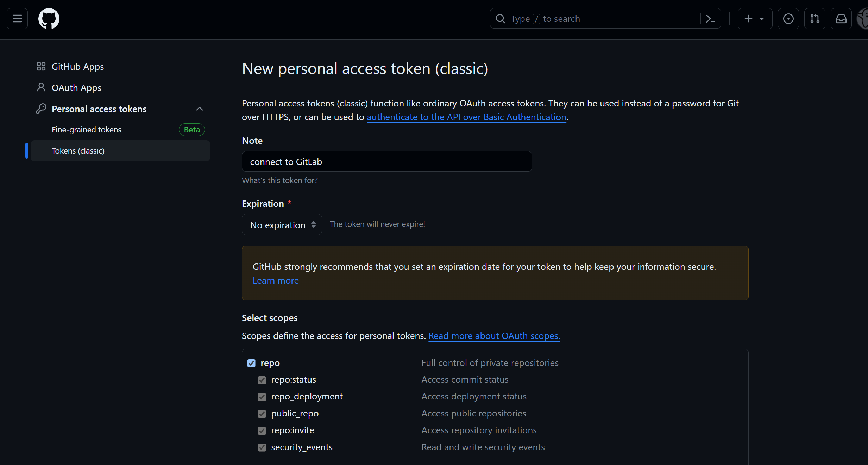The height and width of the screenshot is (465, 868).
Task: Open the No expiration dropdown
Action: coord(281,224)
